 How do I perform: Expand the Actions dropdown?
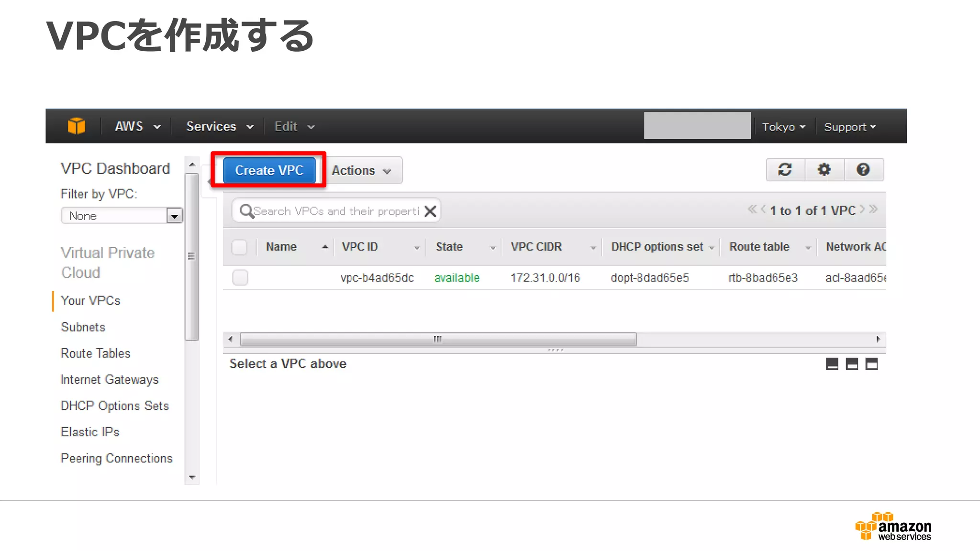coord(361,170)
